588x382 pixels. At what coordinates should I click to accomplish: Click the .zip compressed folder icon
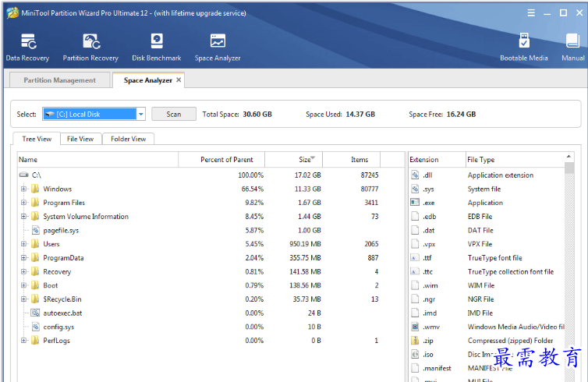[x=415, y=341]
